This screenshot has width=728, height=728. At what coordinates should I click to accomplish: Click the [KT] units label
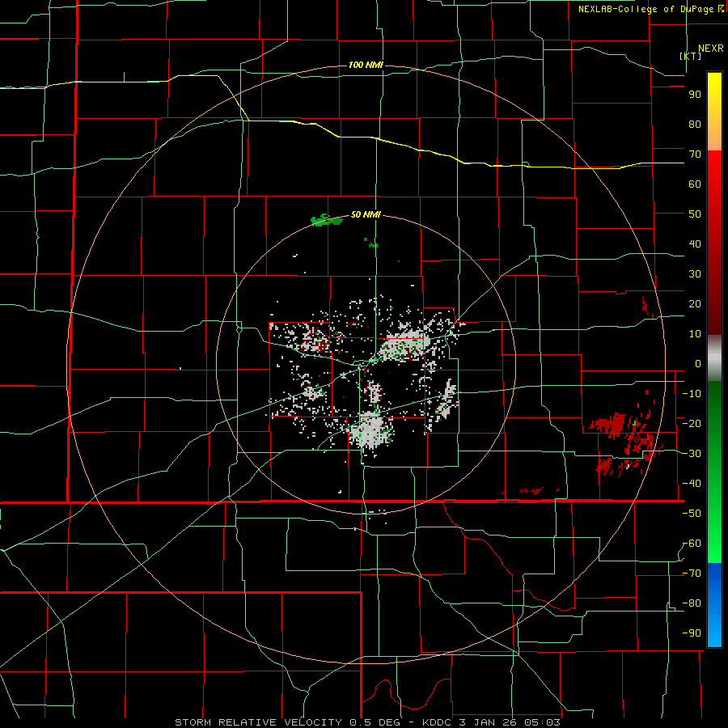coord(691,56)
